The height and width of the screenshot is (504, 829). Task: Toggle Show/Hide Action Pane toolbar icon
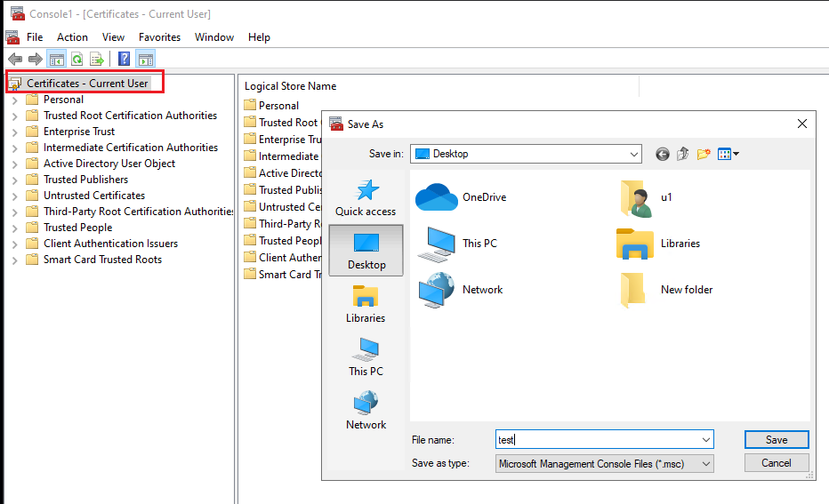point(146,60)
